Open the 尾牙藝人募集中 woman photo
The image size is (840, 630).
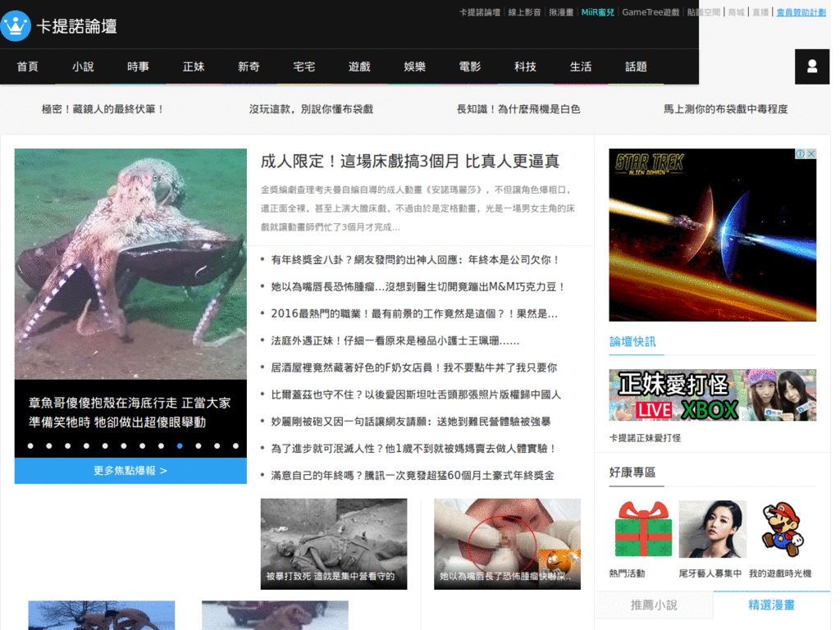point(712,529)
